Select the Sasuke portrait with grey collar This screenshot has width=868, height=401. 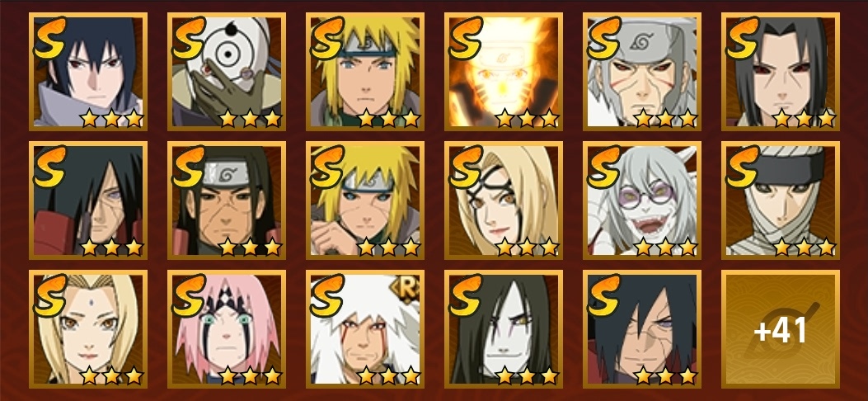(88, 72)
